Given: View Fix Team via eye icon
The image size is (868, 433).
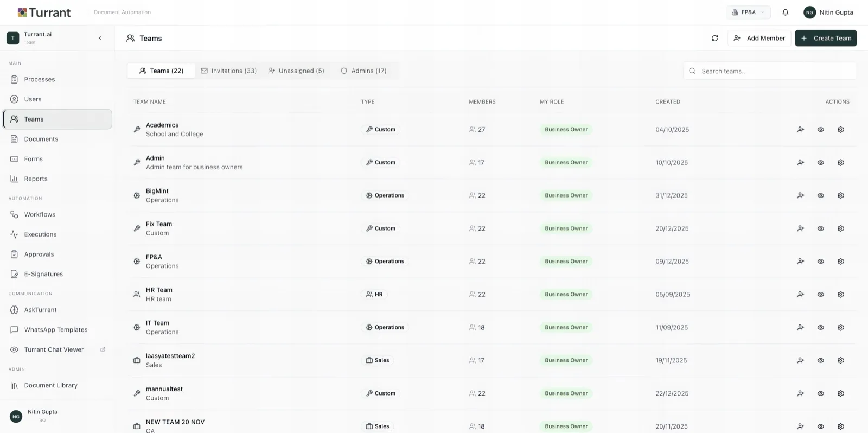Looking at the screenshot, I should tap(820, 228).
